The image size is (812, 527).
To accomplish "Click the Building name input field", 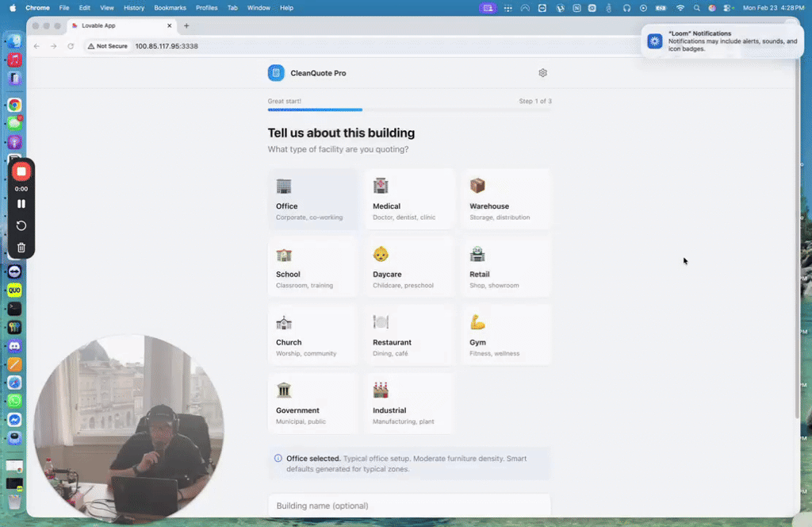I will click(x=409, y=506).
